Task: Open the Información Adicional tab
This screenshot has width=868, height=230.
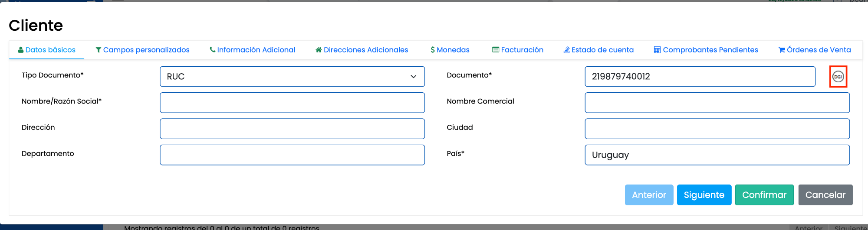Action: coord(252,50)
